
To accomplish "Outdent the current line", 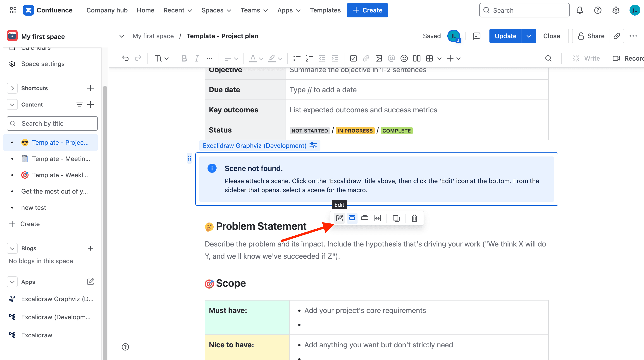I will tap(322, 59).
